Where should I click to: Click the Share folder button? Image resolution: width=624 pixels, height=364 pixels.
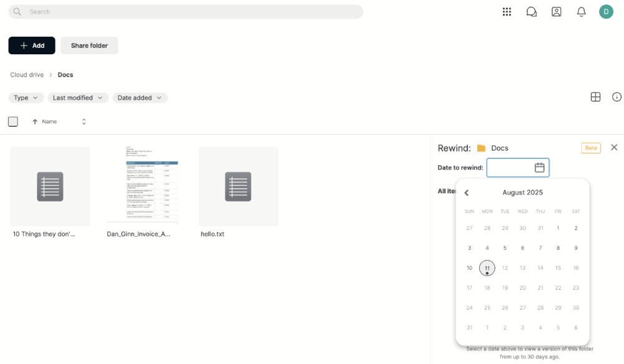click(x=89, y=45)
